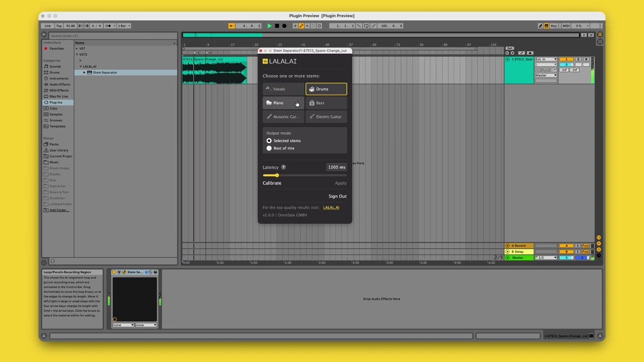
Task: Click the Add Folder link
Action: click(x=59, y=210)
